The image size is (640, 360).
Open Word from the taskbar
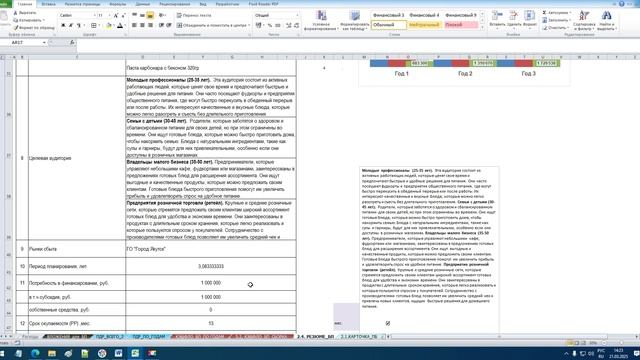(x=118, y=353)
